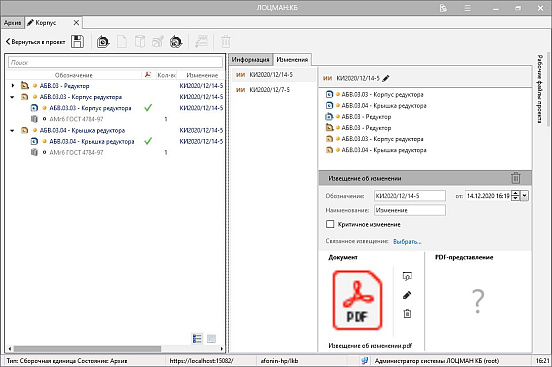Open the Архив tab
This screenshot has height=367, width=552.
13,23
